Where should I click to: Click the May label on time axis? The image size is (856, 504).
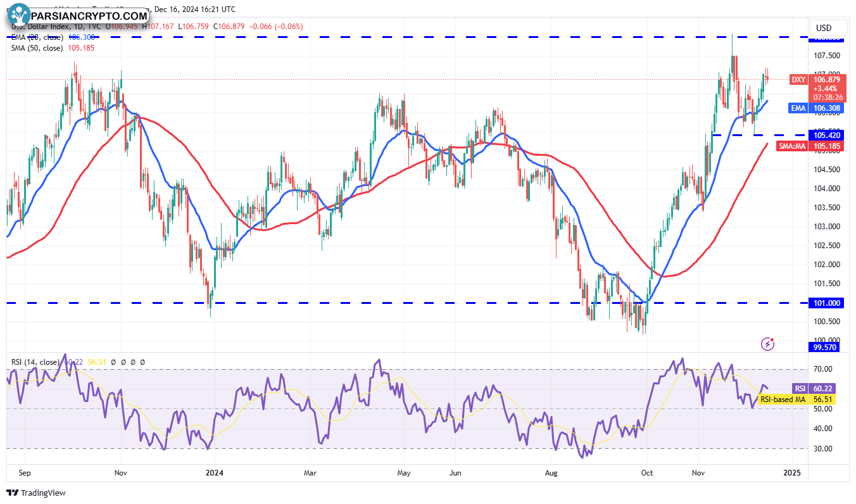click(x=404, y=473)
